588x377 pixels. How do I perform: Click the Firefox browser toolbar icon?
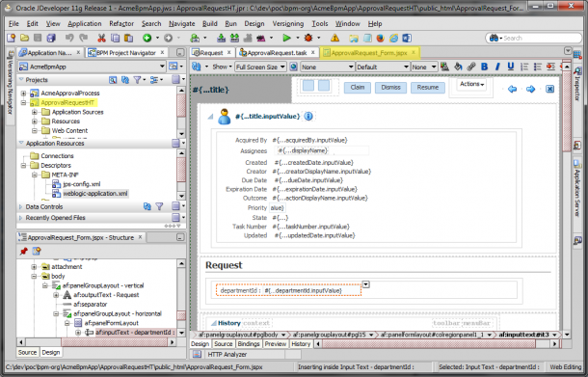[380, 38]
